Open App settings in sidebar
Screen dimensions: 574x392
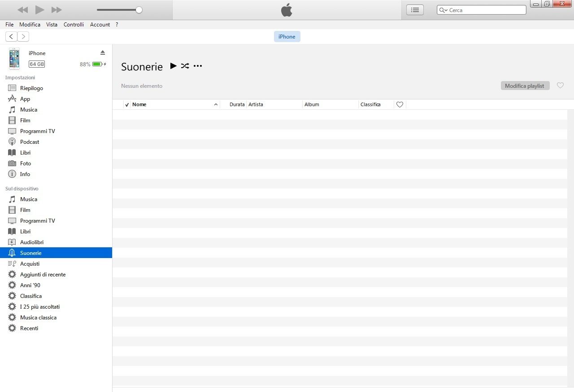tap(56, 99)
